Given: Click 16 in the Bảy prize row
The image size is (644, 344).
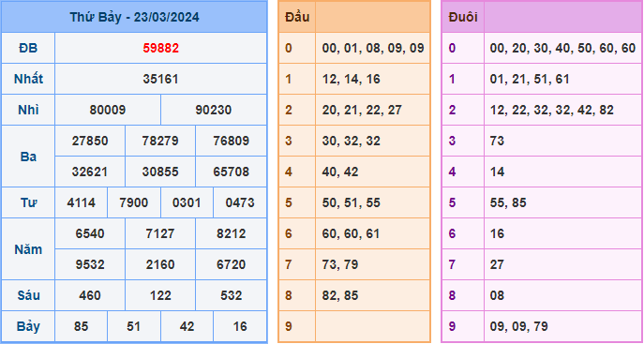Looking at the screenshot, I should 240,326.
